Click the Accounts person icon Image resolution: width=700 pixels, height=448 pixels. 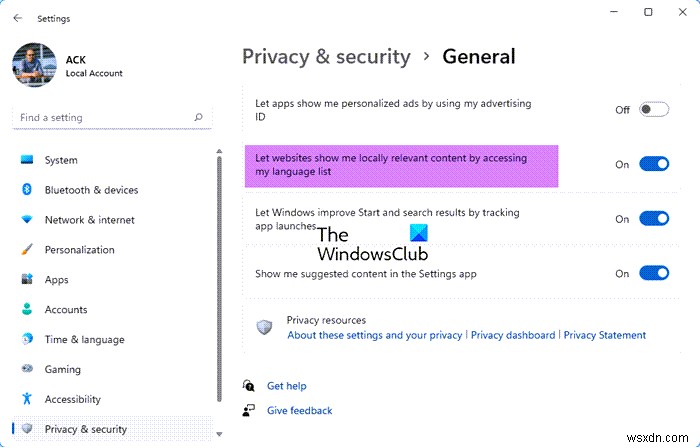27,310
